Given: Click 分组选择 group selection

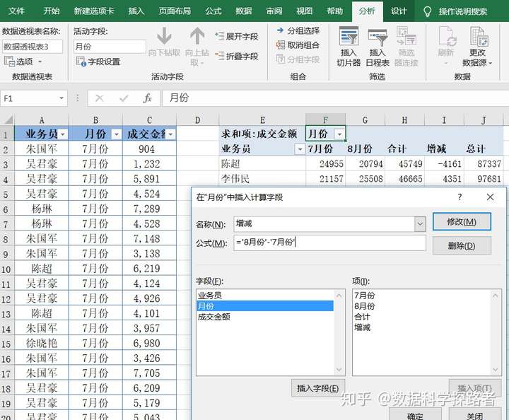Looking at the screenshot, I should coord(298,30).
